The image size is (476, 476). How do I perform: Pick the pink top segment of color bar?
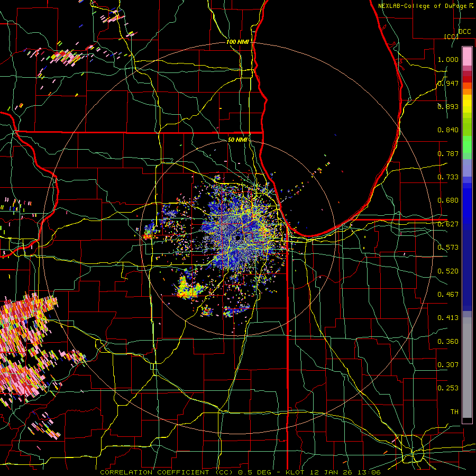tap(467, 56)
